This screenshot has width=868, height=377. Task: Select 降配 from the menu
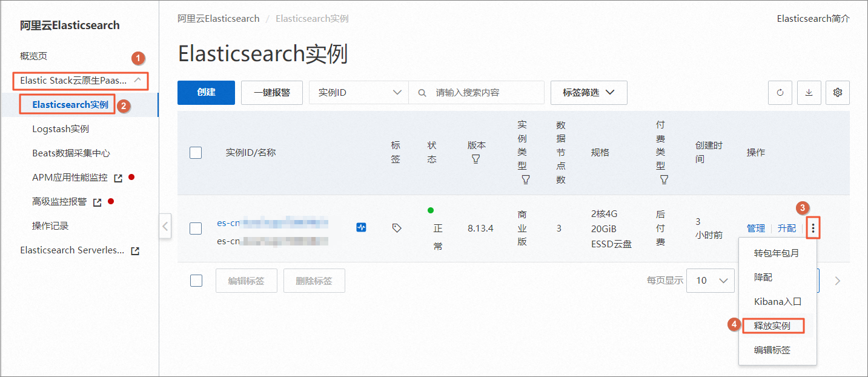(763, 278)
